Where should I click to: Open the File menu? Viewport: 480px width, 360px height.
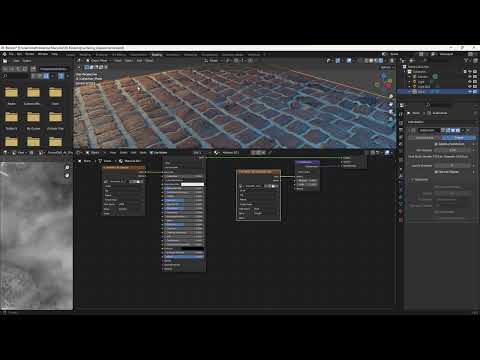click(x=11, y=54)
